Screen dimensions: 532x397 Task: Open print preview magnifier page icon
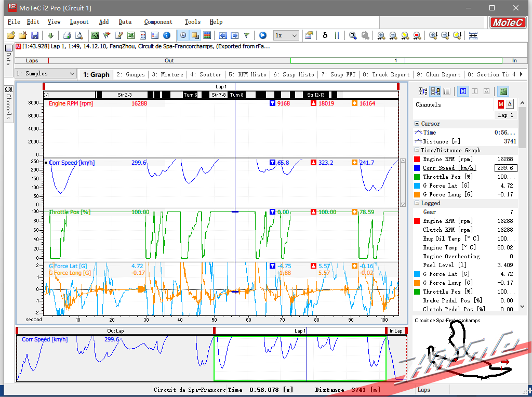[79, 35]
